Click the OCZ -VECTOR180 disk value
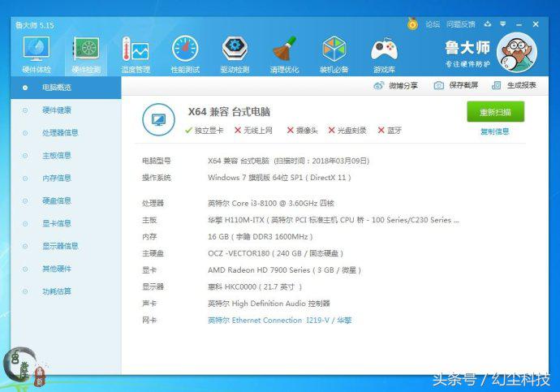Image resolution: width=560 pixels, height=392 pixels. tap(275, 253)
